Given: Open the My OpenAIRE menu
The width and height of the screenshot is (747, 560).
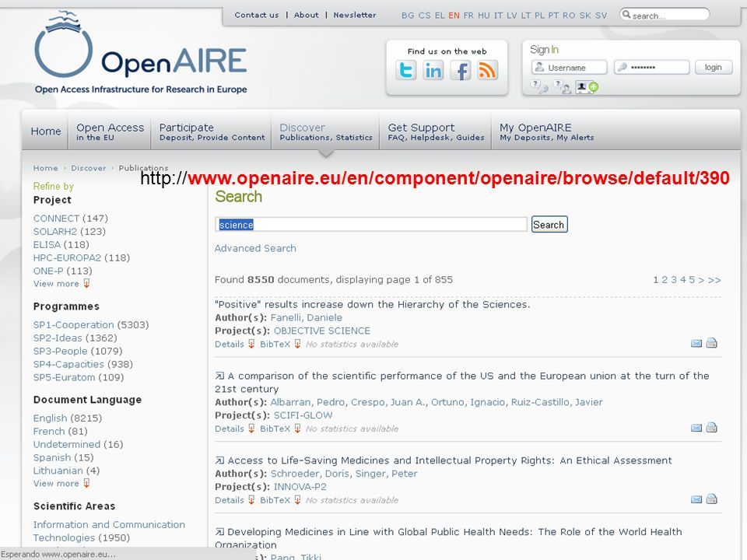Looking at the screenshot, I should point(546,131).
